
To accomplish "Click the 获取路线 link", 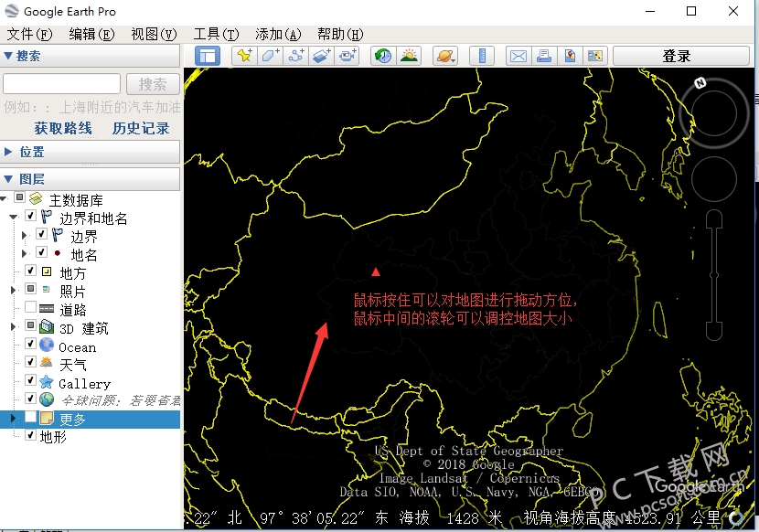I will (63, 128).
